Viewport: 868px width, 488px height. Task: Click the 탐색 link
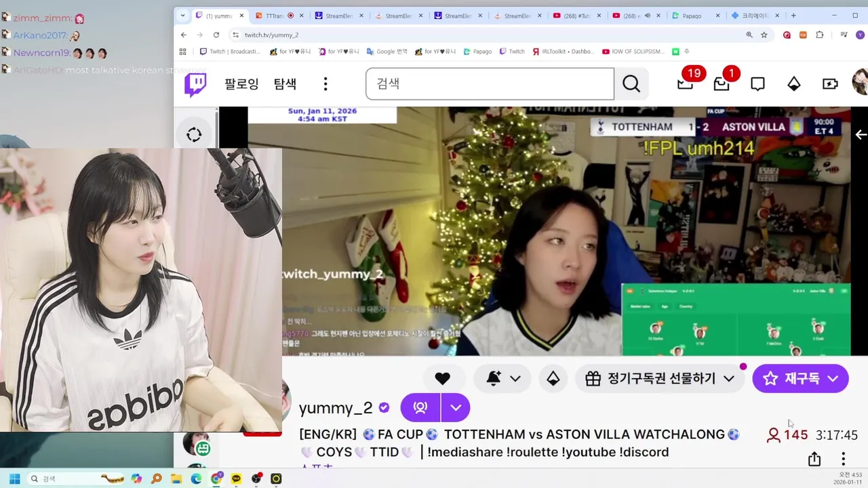coord(285,84)
